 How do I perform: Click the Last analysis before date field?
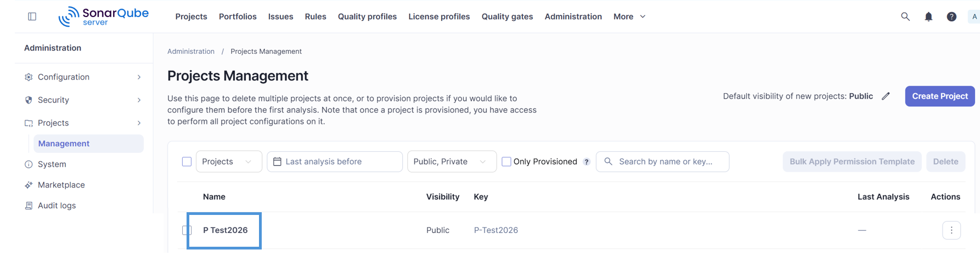(x=335, y=162)
